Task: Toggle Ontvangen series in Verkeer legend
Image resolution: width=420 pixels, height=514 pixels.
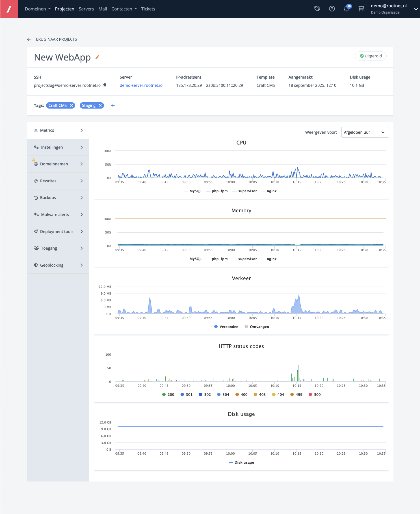Action: [x=257, y=327]
